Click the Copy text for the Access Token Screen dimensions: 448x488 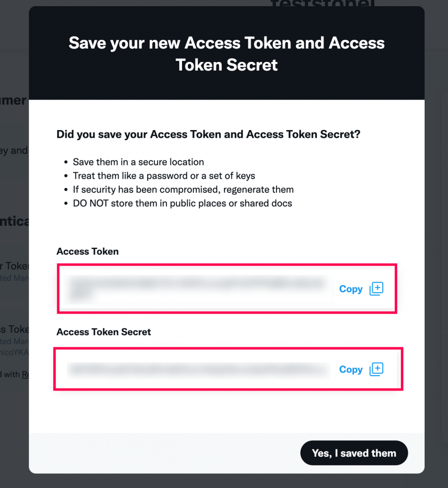[x=351, y=289]
